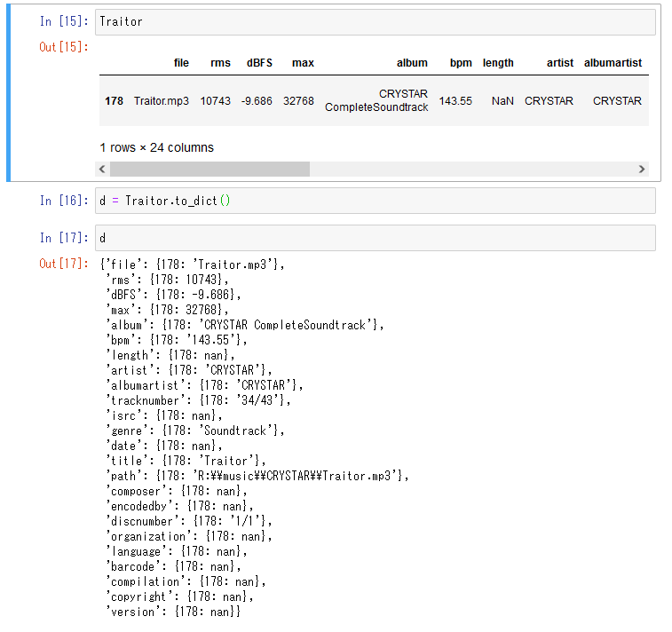Click the 'compilation': nan output line
Viewport: 672px width, 632px height.
click(x=186, y=581)
